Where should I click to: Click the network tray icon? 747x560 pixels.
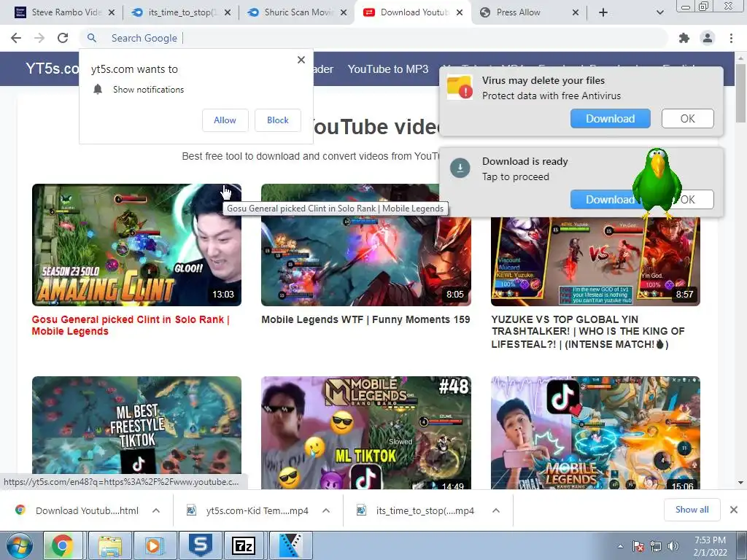[656, 546]
